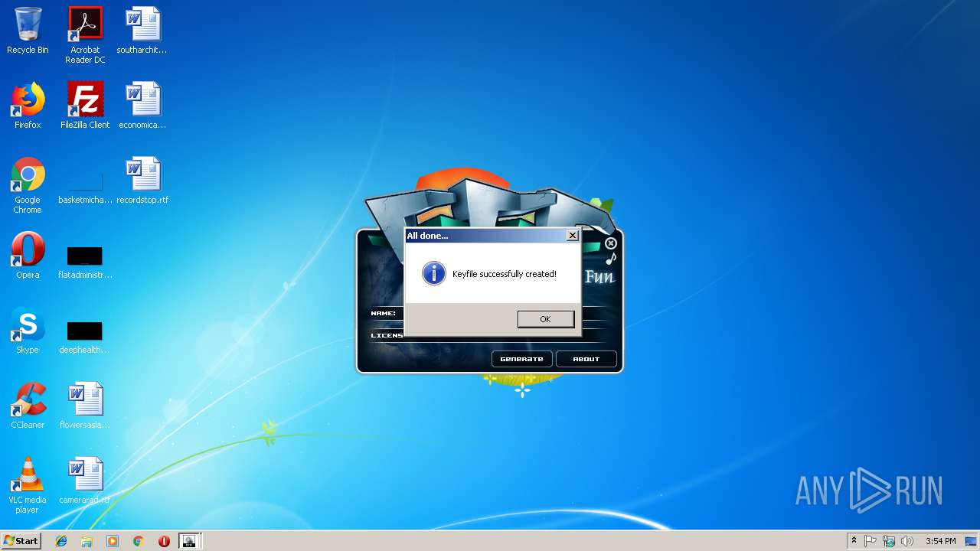Open the About button in keygen
This screenshot has width=980, height=551.
586,359
